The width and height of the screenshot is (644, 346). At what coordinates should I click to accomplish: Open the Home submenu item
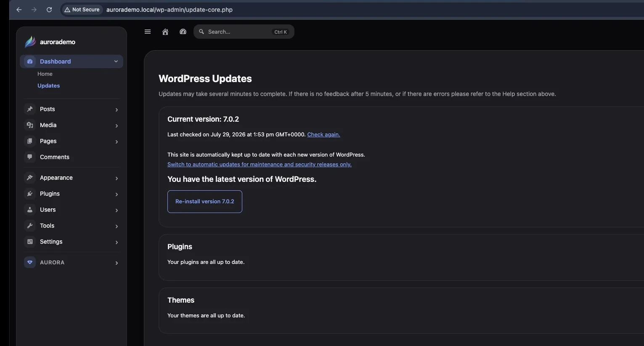45,74
